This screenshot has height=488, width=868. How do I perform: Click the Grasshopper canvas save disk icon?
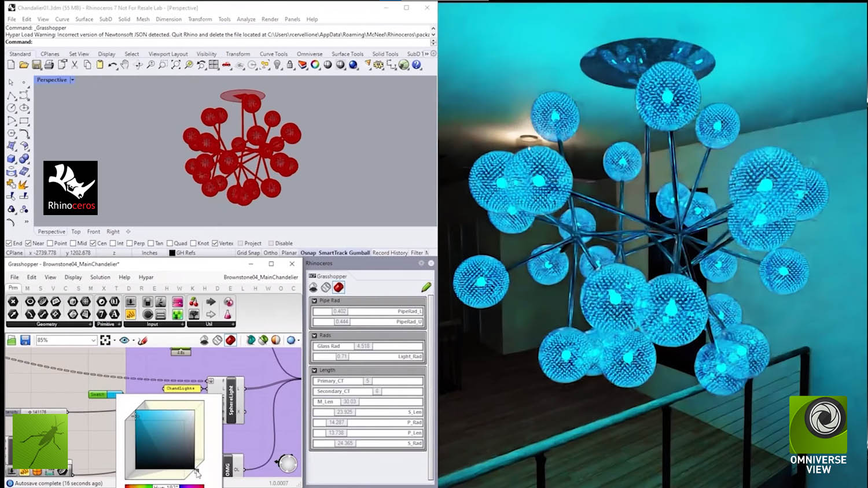click(x=25, y=340)
